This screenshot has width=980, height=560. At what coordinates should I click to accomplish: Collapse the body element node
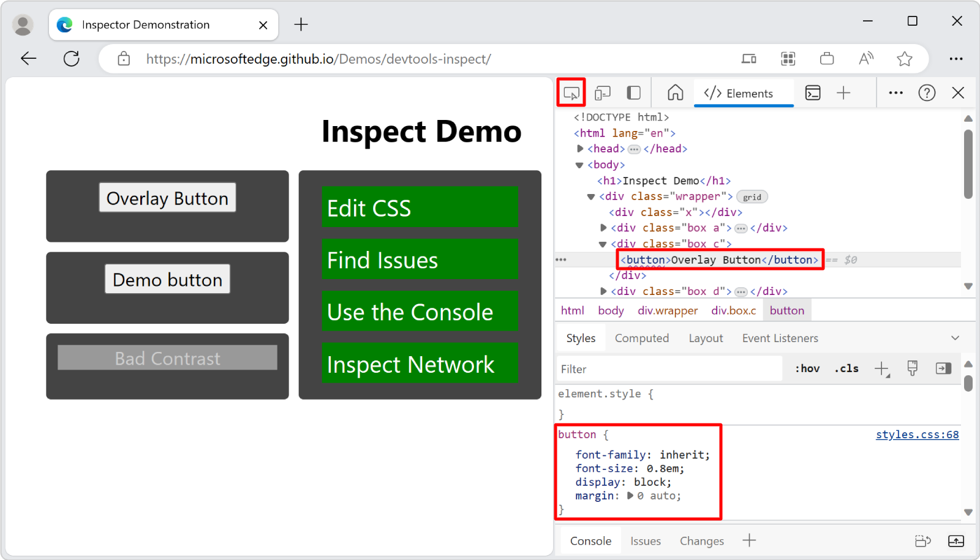tap(579, 164)
